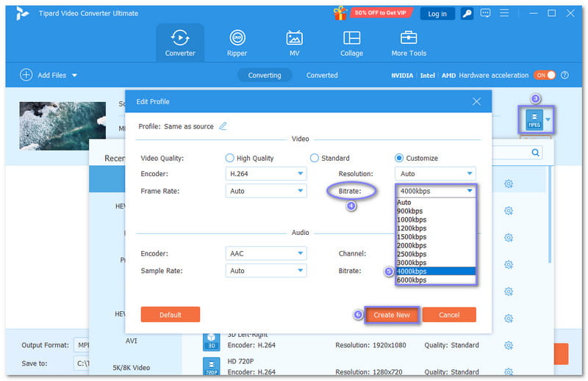Open the MPEG output format icon

534,120
